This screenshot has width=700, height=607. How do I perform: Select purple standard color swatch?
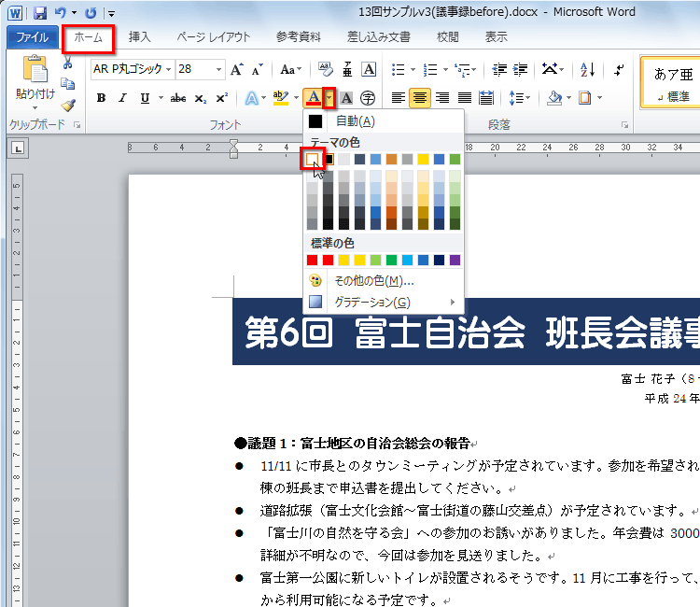pyautogui.click(x=455, y=260)
